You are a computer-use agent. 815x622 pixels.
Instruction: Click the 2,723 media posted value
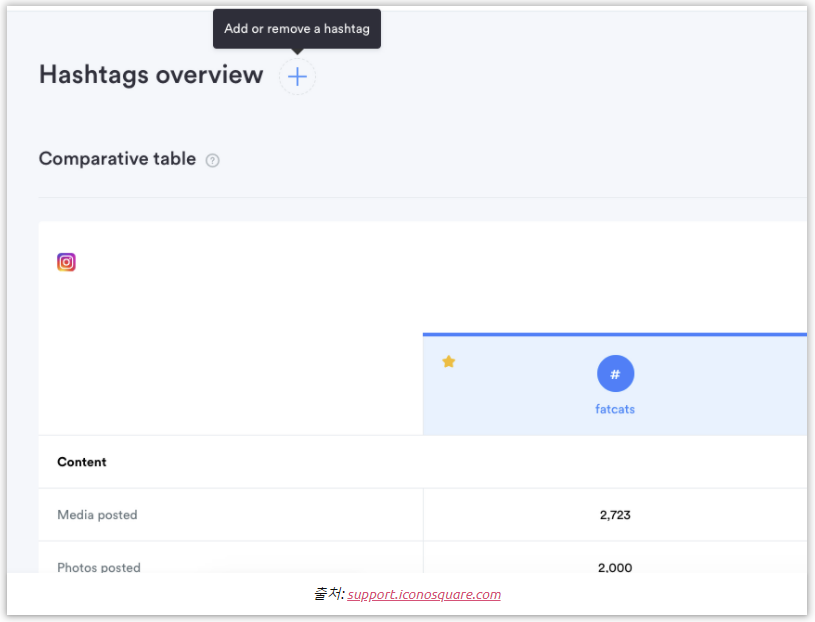(615, 515)
